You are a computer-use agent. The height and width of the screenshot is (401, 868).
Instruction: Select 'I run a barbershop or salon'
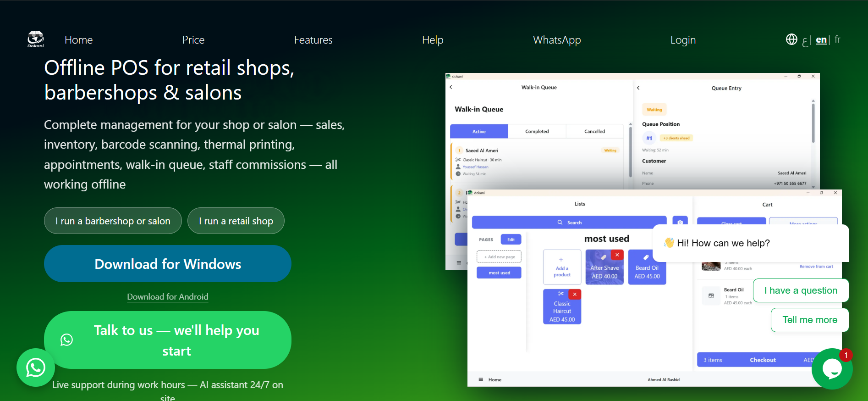[113, 221]
